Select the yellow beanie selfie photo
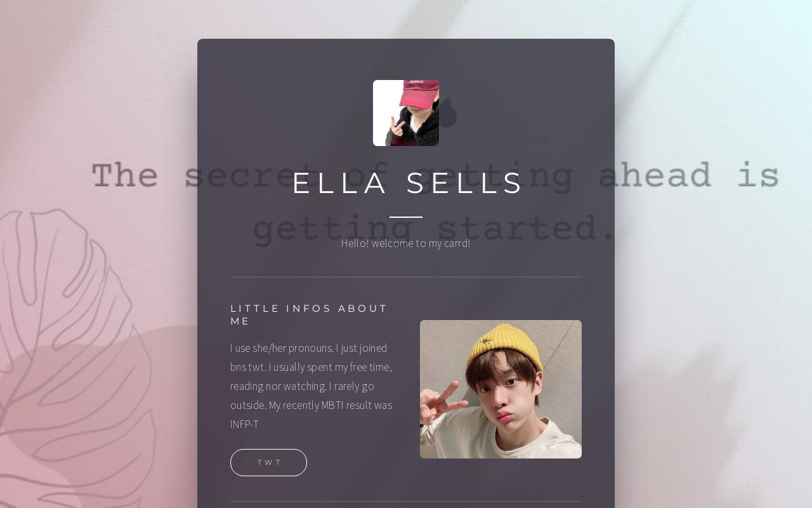This screenshot has height=508, width=812. [x=501, y=389]
